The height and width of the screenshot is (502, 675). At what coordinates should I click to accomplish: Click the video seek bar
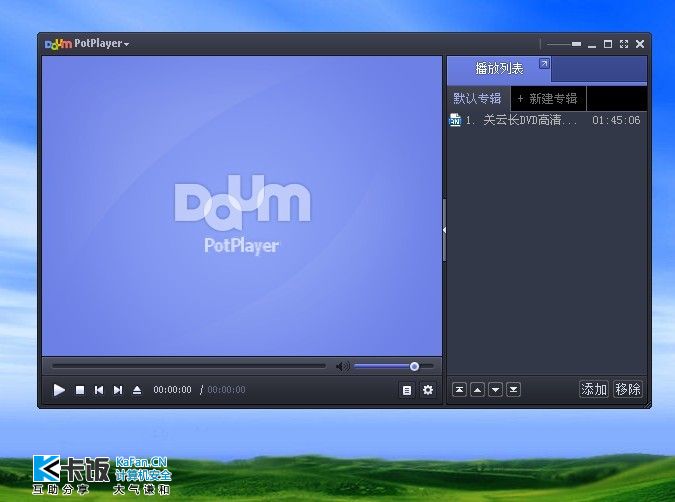click(189, 366)
